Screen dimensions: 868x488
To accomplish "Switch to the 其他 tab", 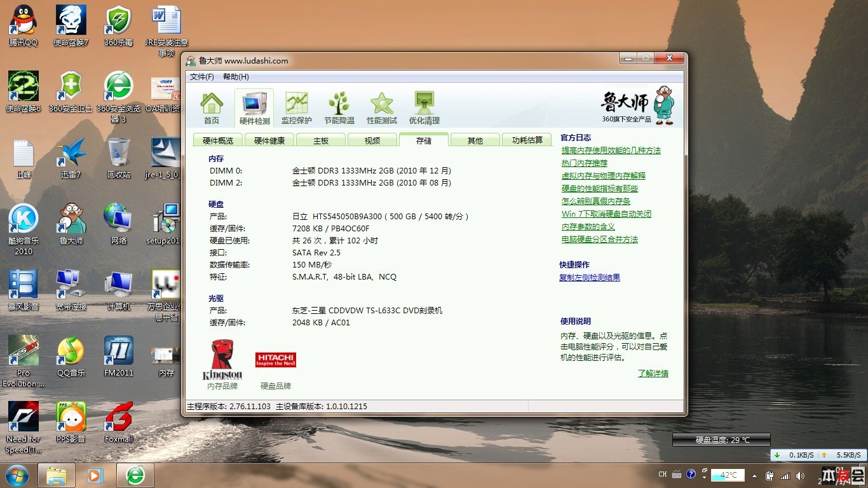I will 475,140.
